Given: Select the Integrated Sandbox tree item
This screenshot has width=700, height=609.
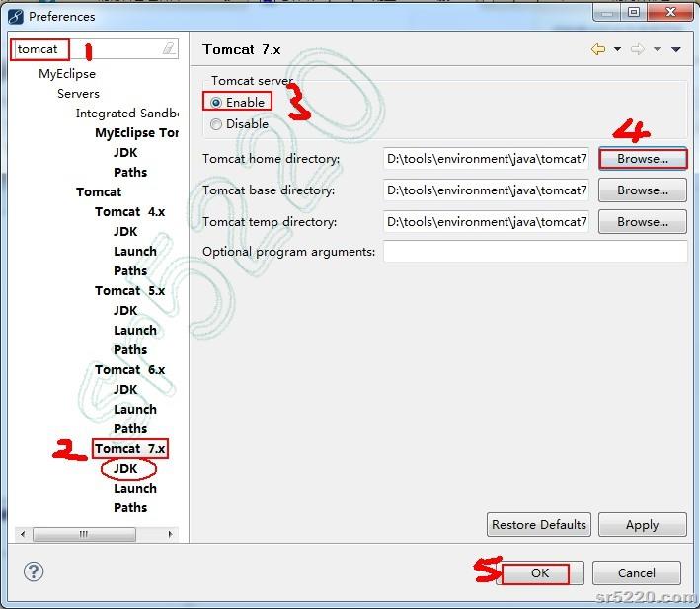Looking at the screenshot, I should [x=126, y=114].
